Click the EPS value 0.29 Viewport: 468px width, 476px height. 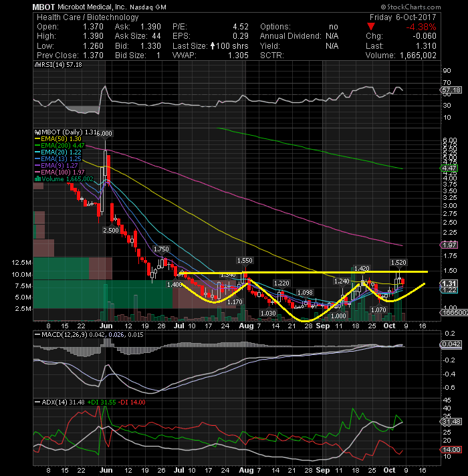(x=241, y=36)
